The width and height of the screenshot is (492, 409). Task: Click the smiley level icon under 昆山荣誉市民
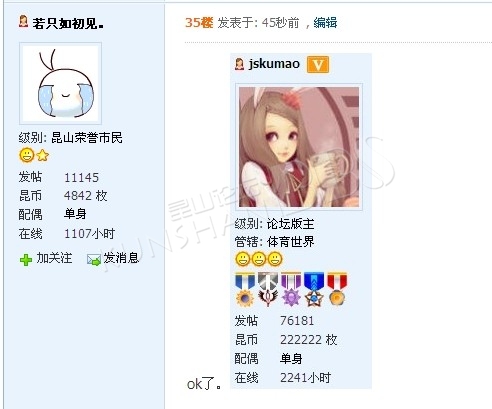click(27, 155)
